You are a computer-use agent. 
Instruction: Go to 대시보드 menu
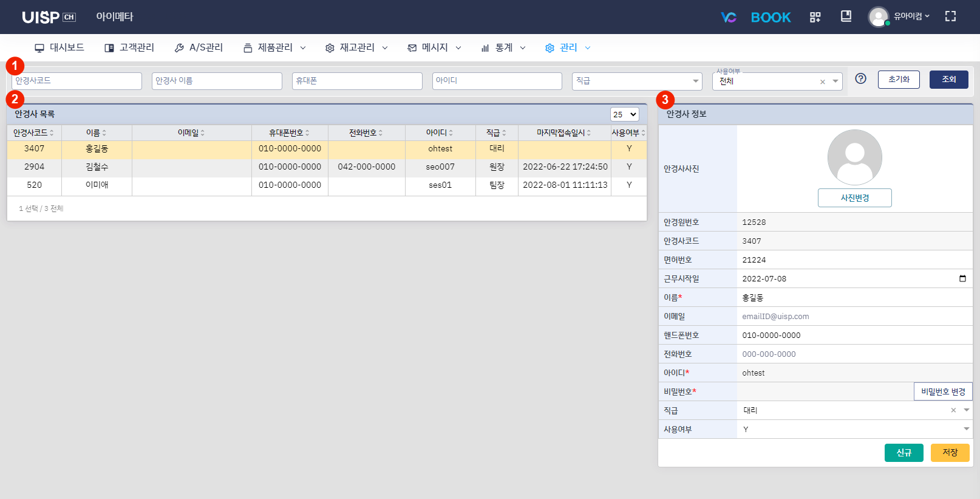tap(60, 47)
